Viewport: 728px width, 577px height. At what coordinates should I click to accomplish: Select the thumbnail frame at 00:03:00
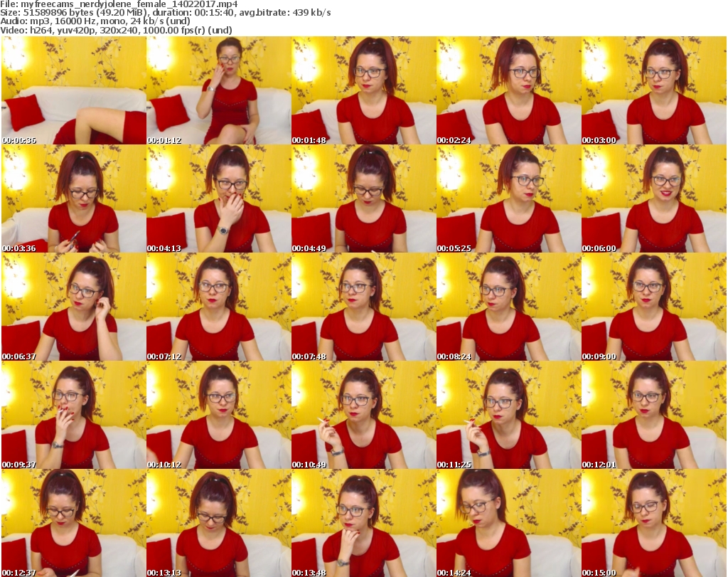coord(654,90)
